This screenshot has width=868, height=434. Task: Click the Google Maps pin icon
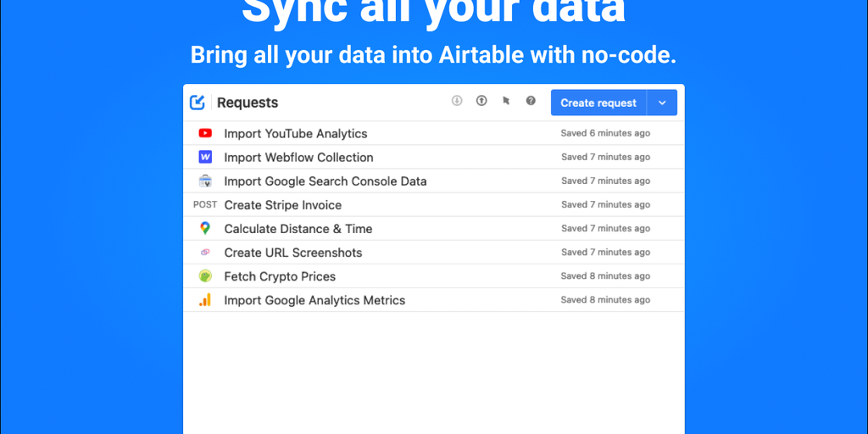205,228
